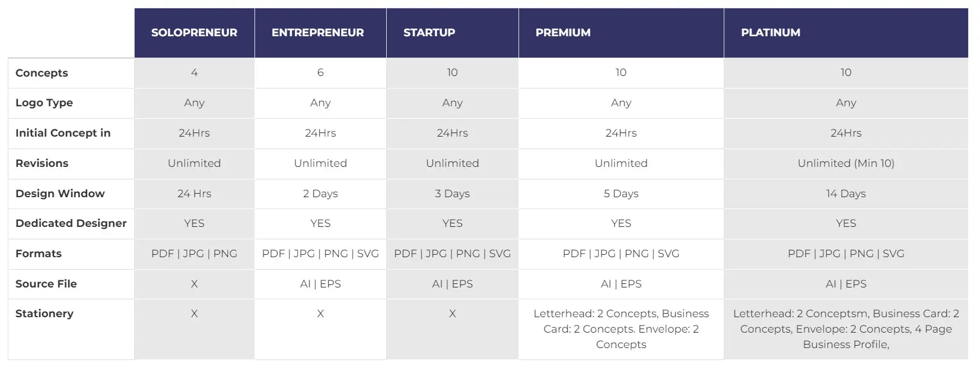Click the Platinum 14 Days design window cell
Viewport: 980px width, 376px height.
(846, 194)
